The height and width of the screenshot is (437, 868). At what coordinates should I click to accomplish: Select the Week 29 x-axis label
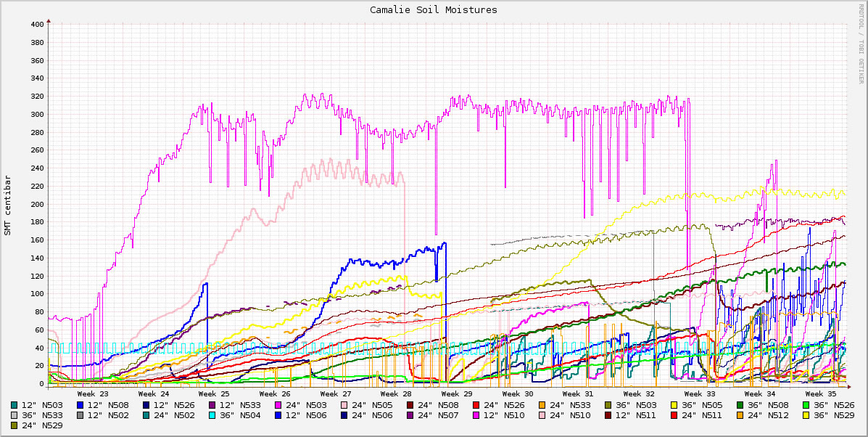point(457,393)
